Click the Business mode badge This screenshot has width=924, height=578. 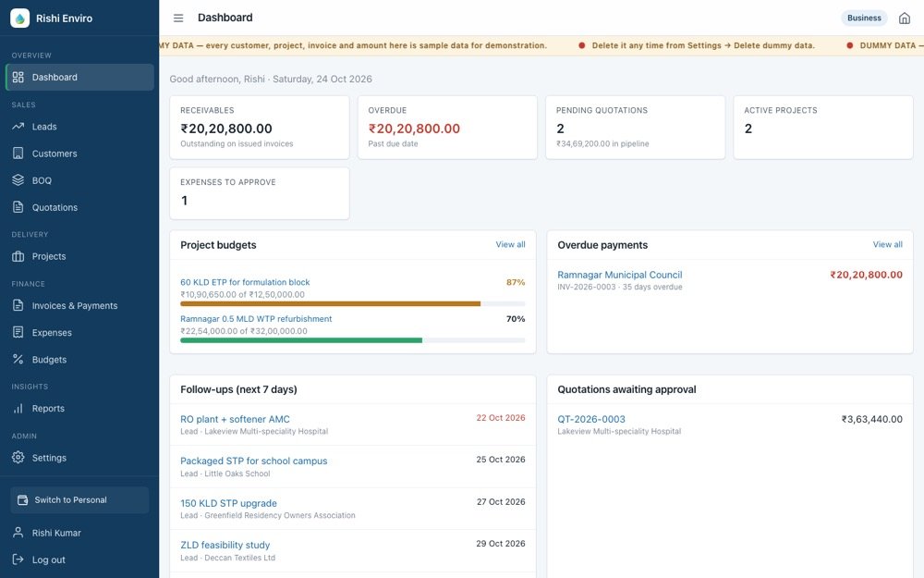point(864,18)
